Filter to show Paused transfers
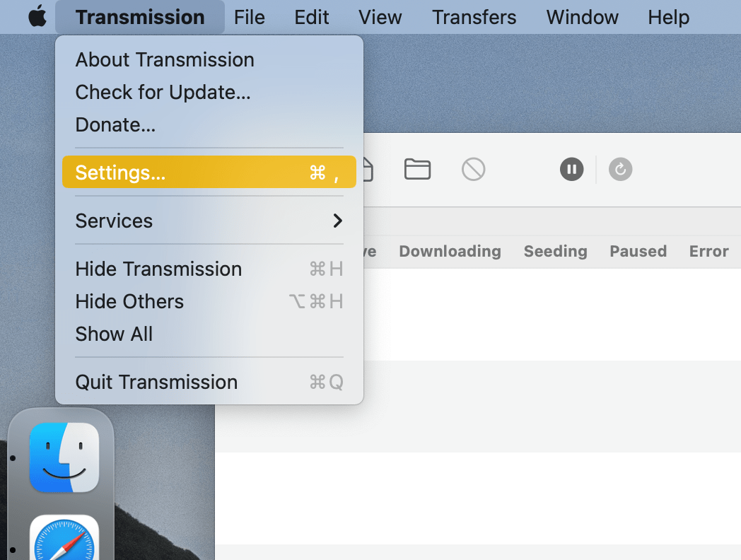This screenshot has width=741, height=560. 637,251
